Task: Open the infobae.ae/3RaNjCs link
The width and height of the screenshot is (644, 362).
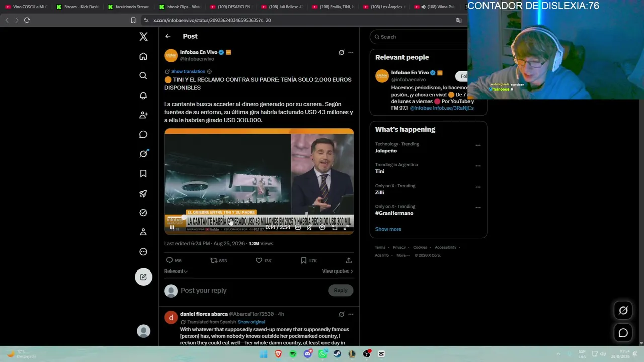Action: (x=453, y=108)
